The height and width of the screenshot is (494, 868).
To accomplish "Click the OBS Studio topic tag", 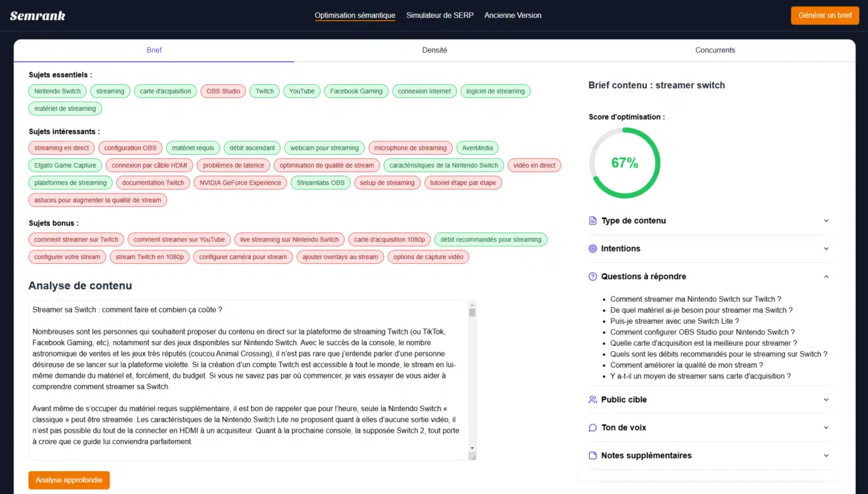I will 223,91.
